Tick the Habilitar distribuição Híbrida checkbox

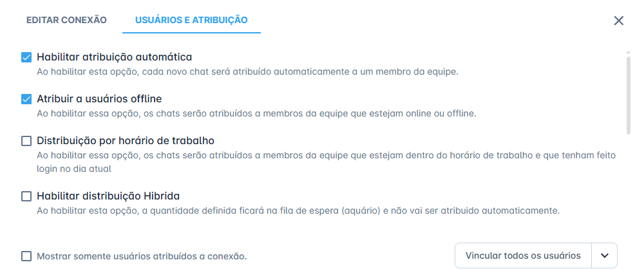(x=26, y=196)
